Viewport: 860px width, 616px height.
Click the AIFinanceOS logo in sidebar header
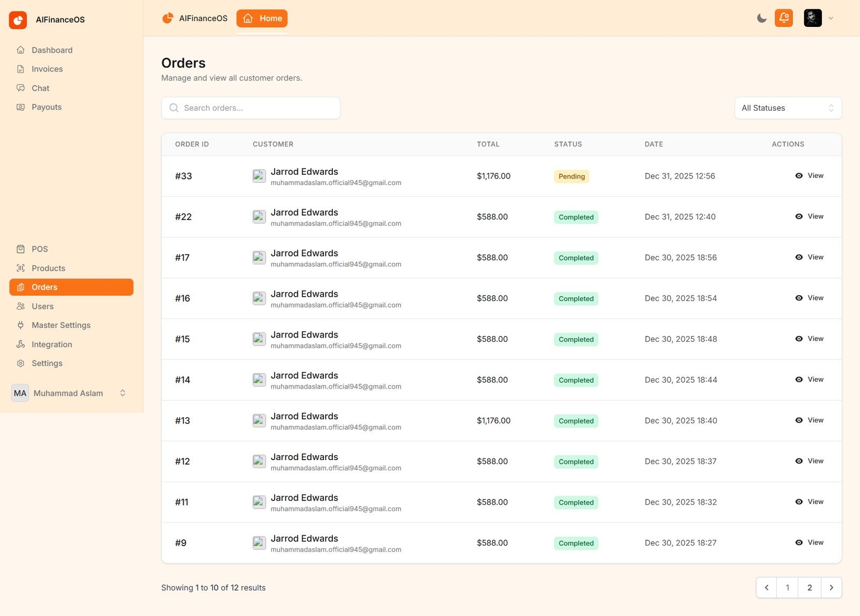[18, 20]
